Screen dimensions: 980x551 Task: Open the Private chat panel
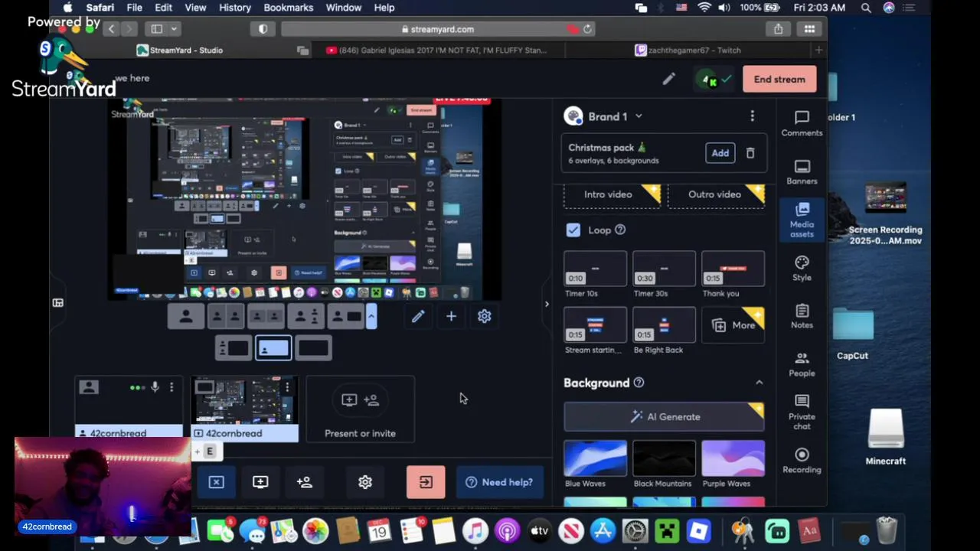click(802, 412)
